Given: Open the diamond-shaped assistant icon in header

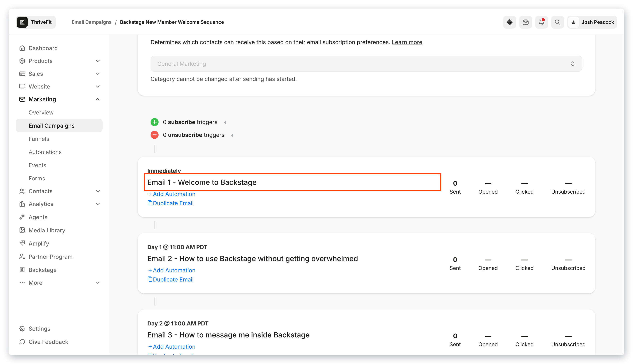Looking at the screenshot, I should click(x=509, y=22).
